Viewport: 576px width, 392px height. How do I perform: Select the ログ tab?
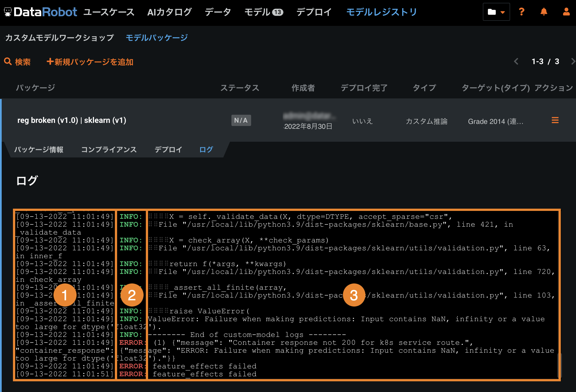click(x=206, y=150)
